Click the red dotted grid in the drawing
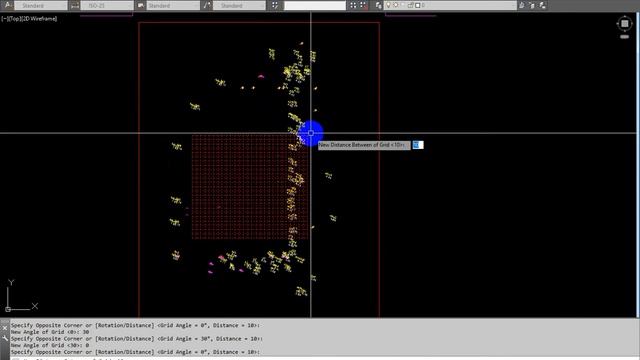Viewport: 640px width, 360px height. (250, 187)
